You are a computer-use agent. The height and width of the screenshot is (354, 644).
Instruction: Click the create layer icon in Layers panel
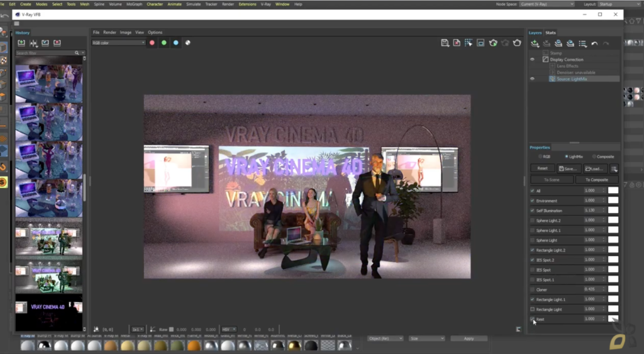(x=535, y=43)
